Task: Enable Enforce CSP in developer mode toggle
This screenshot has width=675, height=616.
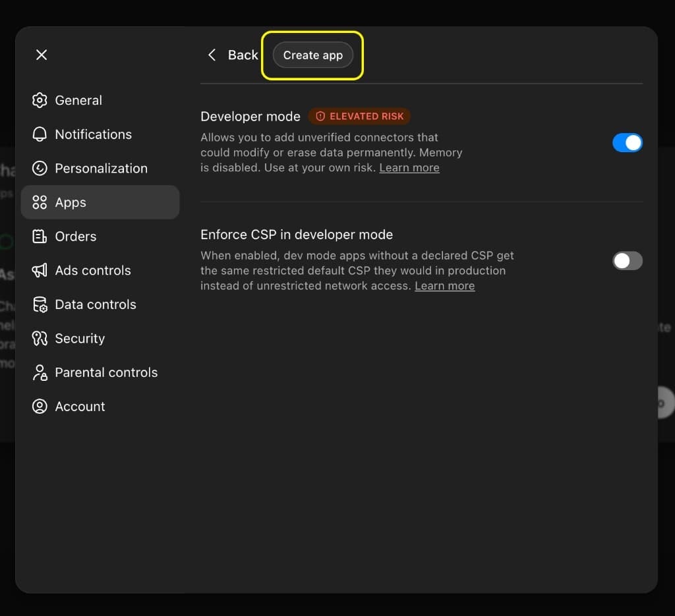Action: click(x=628, y=261)
